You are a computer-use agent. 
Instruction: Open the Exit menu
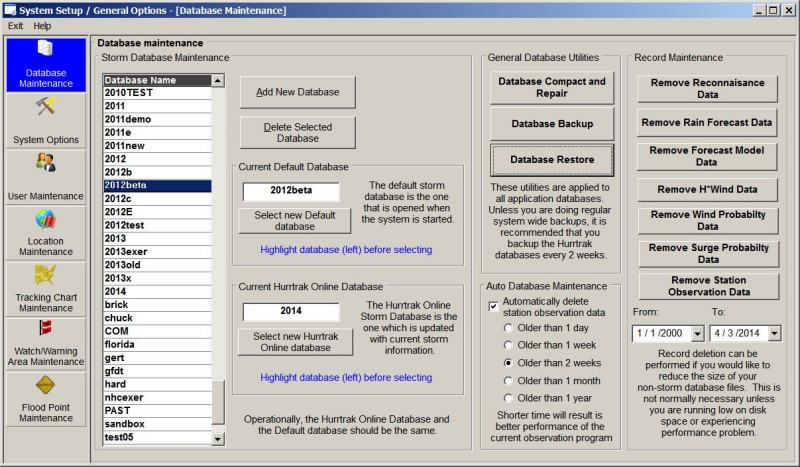pos(15,25)
